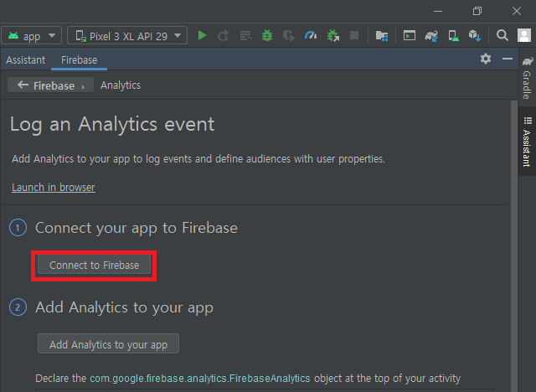Click the user account avatar icon

tap(524, 35)
